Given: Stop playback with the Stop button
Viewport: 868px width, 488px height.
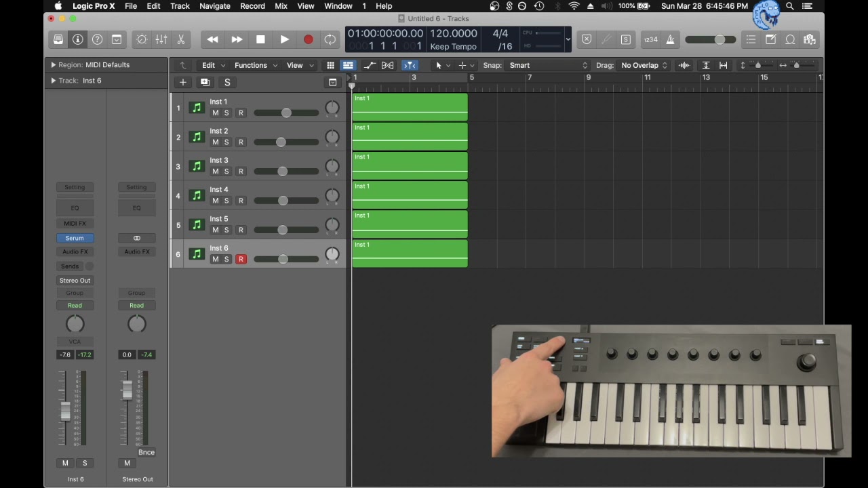Looking at the screenshot, I should (x=260, y=40).
